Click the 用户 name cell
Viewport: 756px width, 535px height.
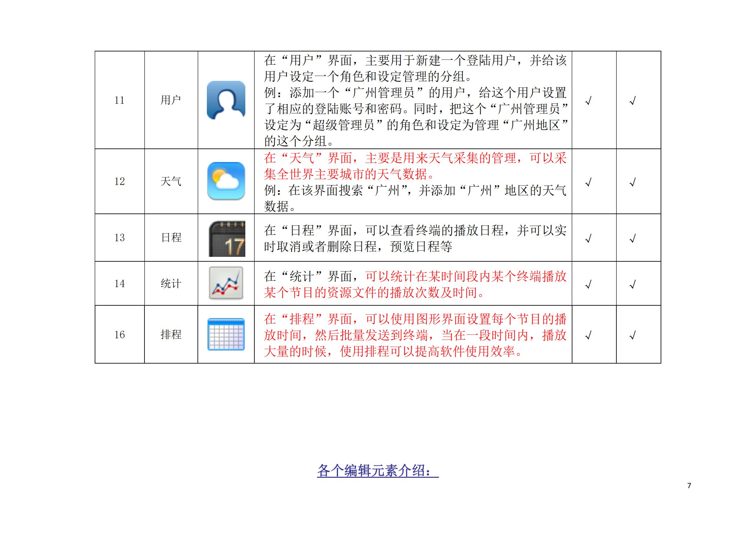(171, 100)
